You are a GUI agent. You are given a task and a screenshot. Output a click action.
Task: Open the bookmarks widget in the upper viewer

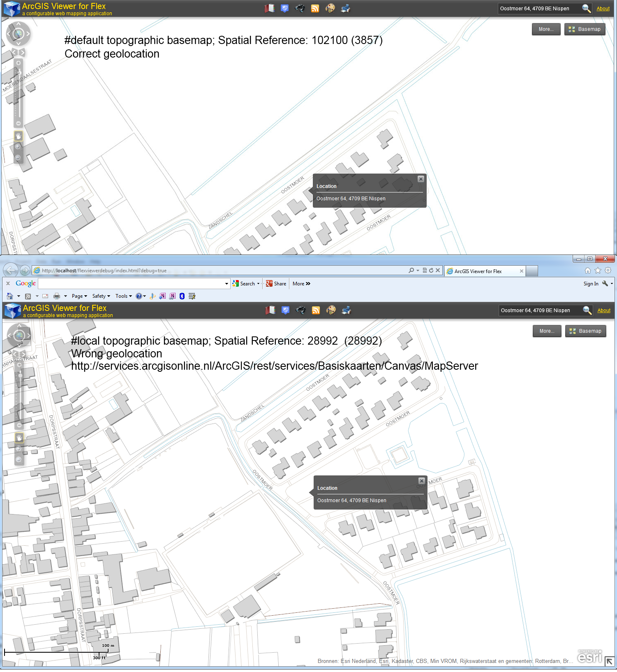coord(270,8)
